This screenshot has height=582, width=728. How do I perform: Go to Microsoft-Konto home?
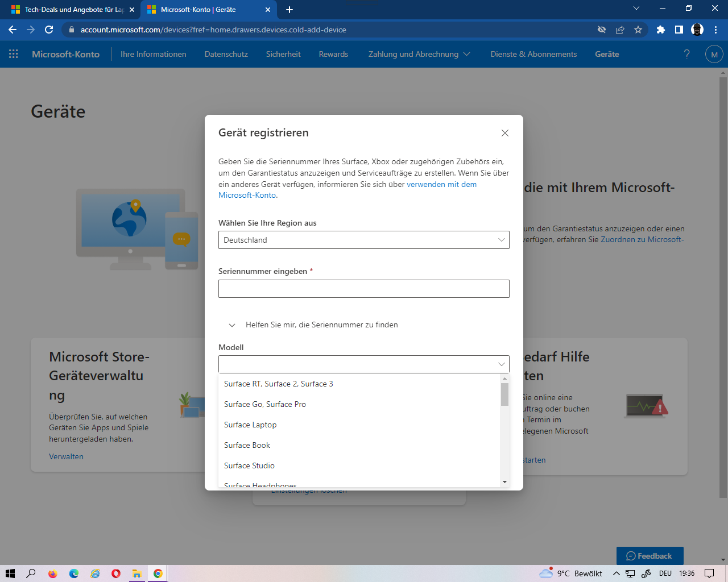[66, 54]
